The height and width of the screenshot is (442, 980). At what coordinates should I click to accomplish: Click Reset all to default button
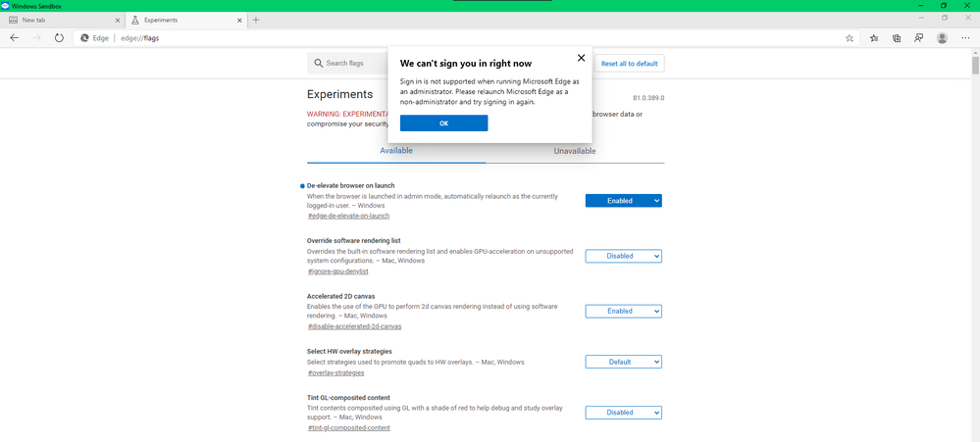(630, 64)
